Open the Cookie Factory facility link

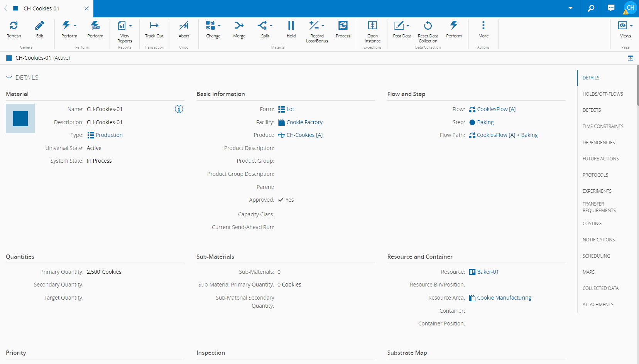point(304,122)
